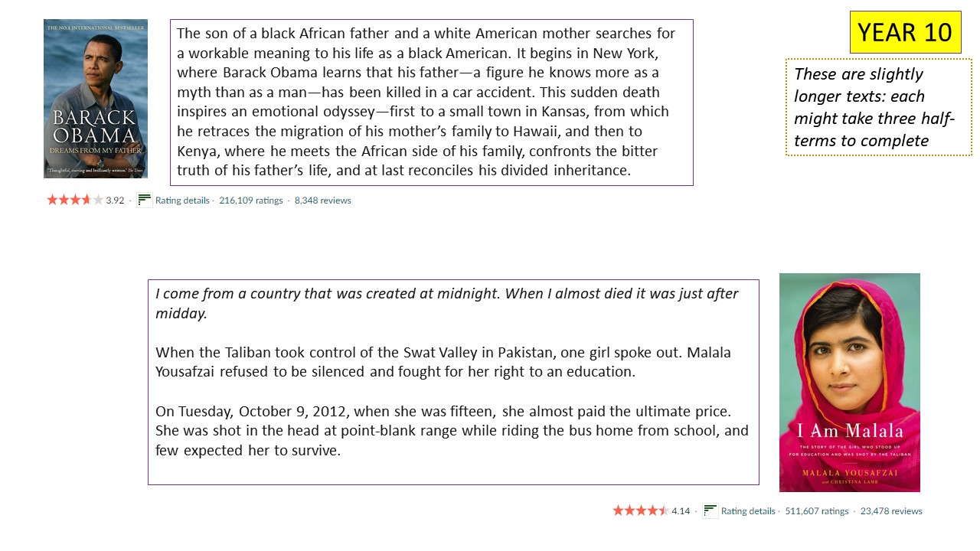Select the yellow YEAR 10 label

905,32
